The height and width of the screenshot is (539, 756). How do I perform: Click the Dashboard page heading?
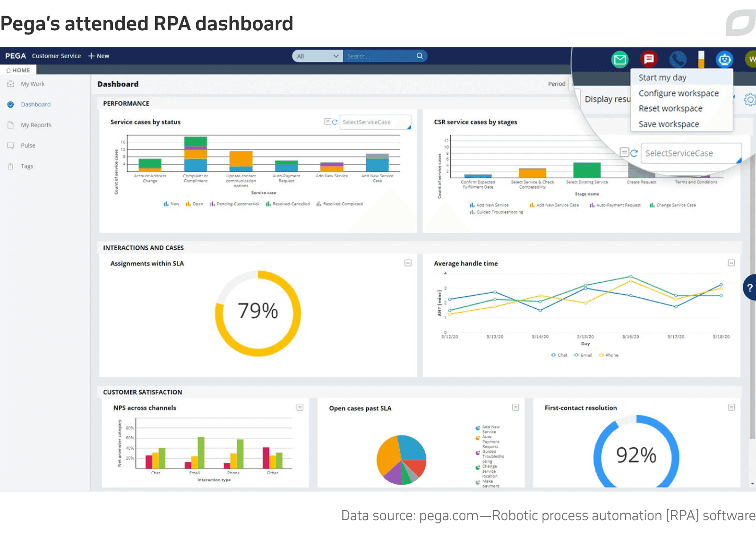[118, 84]
